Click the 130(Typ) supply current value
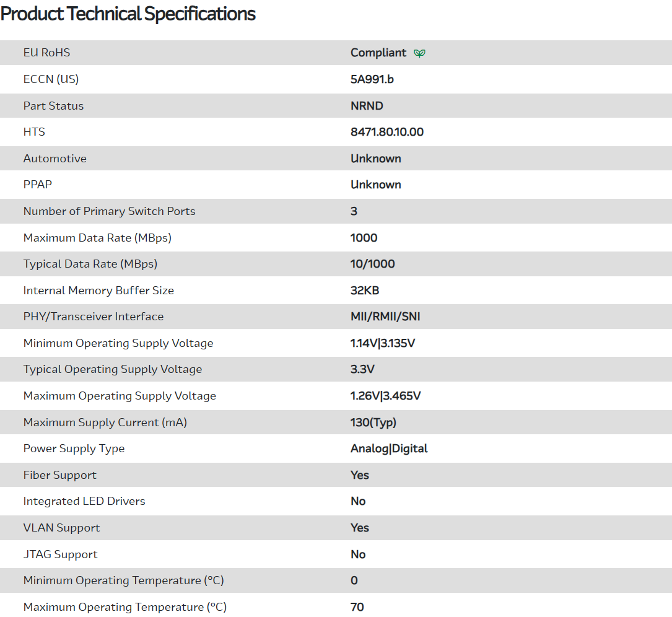 [373, 422]
